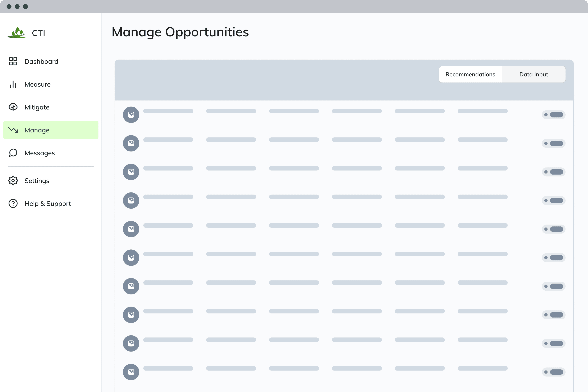
Task: Click the CTI trees logo
Action: click(x=17, y=33)
